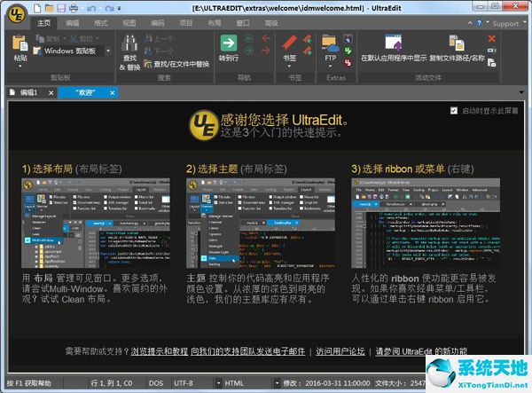Switch to the 项目 ribbon tab
This screenshot has width=532, height=393.
tap(186, 23)
